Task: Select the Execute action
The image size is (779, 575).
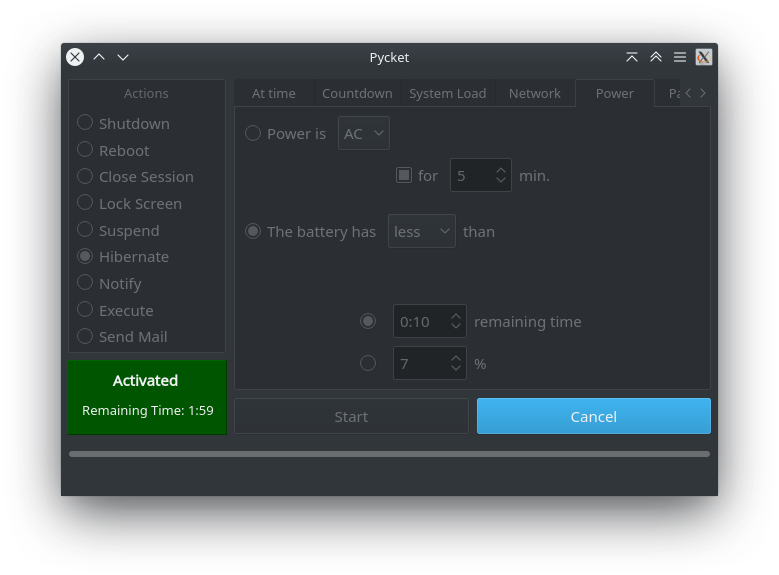Action: tap(115, 310)
